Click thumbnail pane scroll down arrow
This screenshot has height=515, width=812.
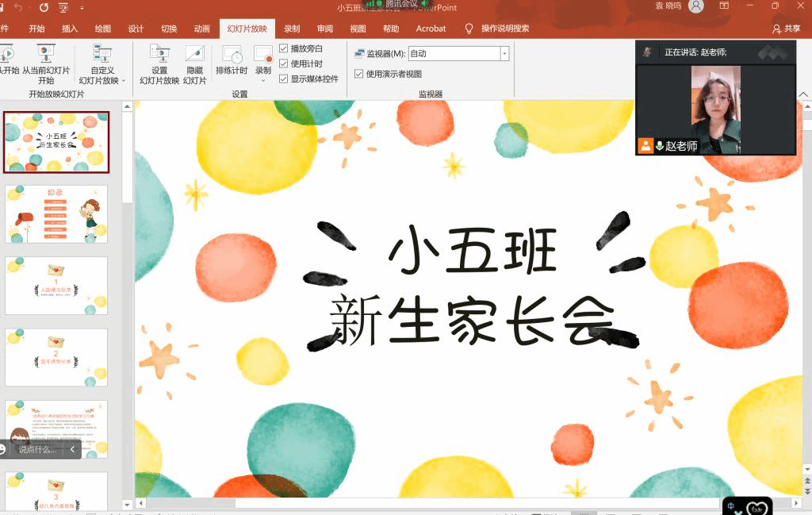click(x=127, y=504)
